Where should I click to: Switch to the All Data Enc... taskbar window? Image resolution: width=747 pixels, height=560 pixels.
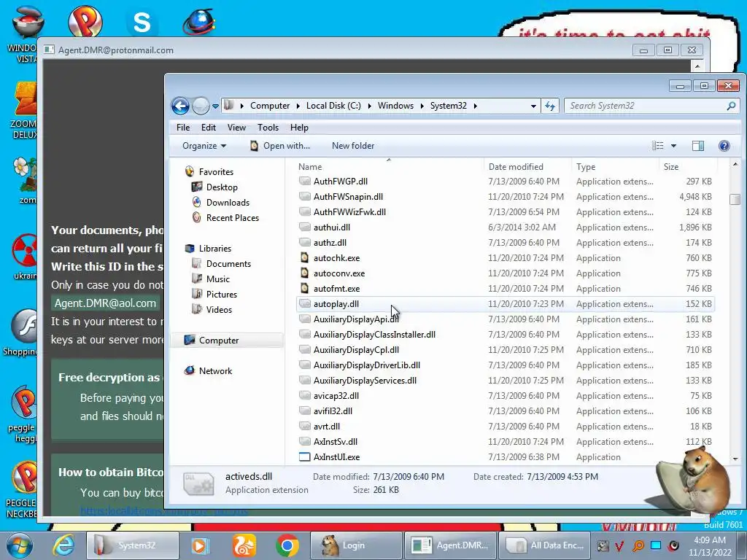[x=544, y=545]
